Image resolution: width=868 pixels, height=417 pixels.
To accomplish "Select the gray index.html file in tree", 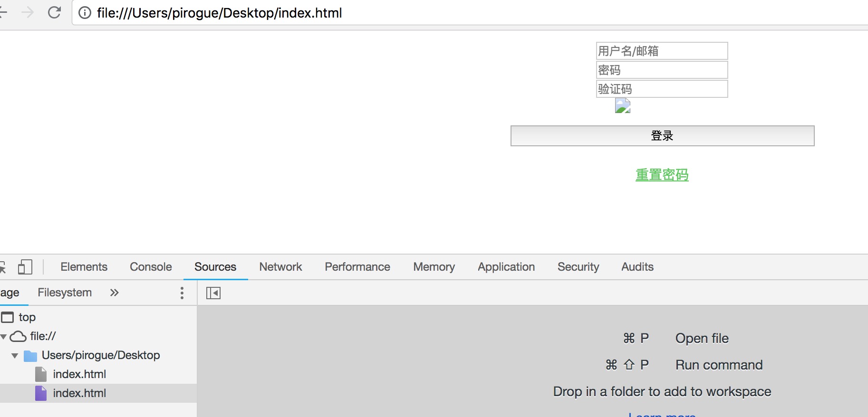I will pyautogui.click(x=79, y=374).
